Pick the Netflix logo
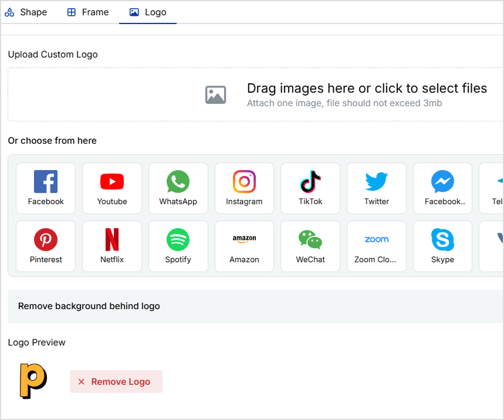 (112, 246)
